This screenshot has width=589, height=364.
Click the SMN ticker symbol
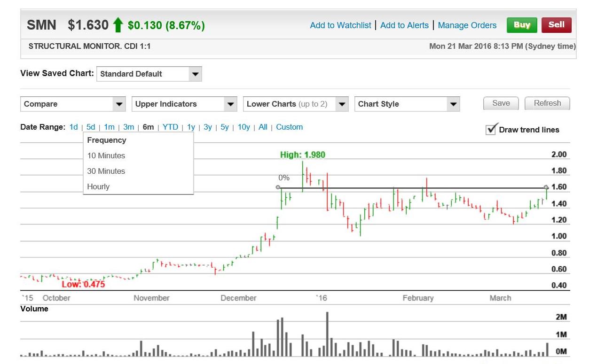click(x=41, y=25)
